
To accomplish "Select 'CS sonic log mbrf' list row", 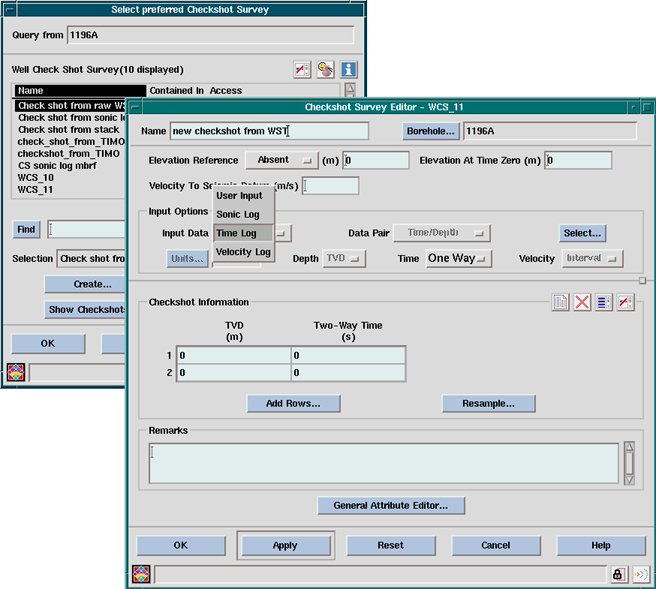I will [x=70, y=166].
